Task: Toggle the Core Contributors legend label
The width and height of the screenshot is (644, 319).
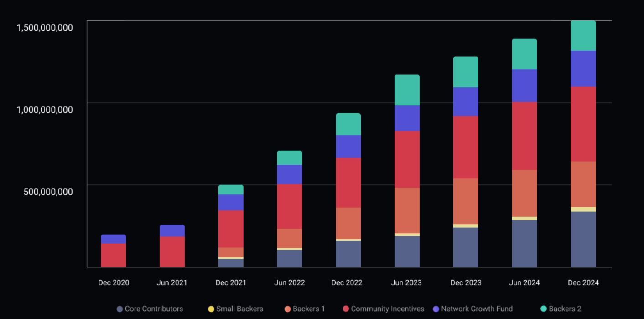Action: (x=154, y=309)
